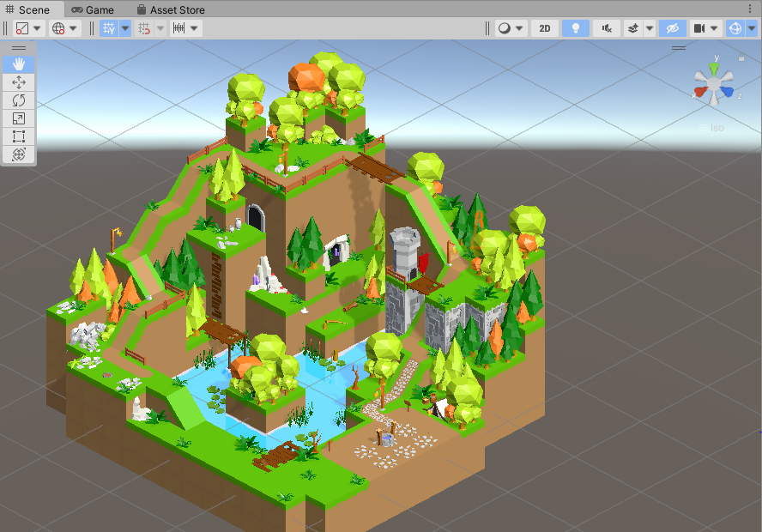This screenshot has height=532, width=762.
Task: Open the draw mode dropdown arrow
Action: pos(519,28)
